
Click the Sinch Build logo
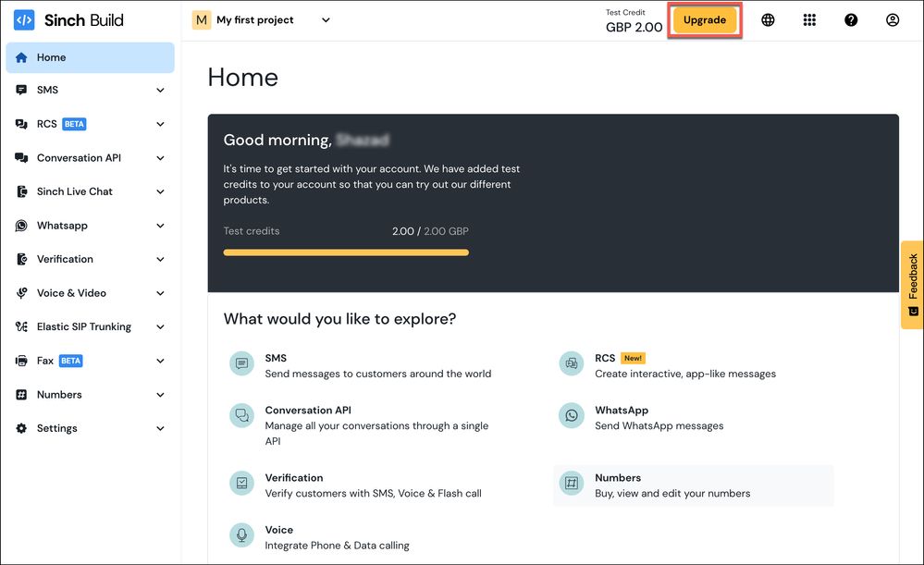click(x=69, y=20)
